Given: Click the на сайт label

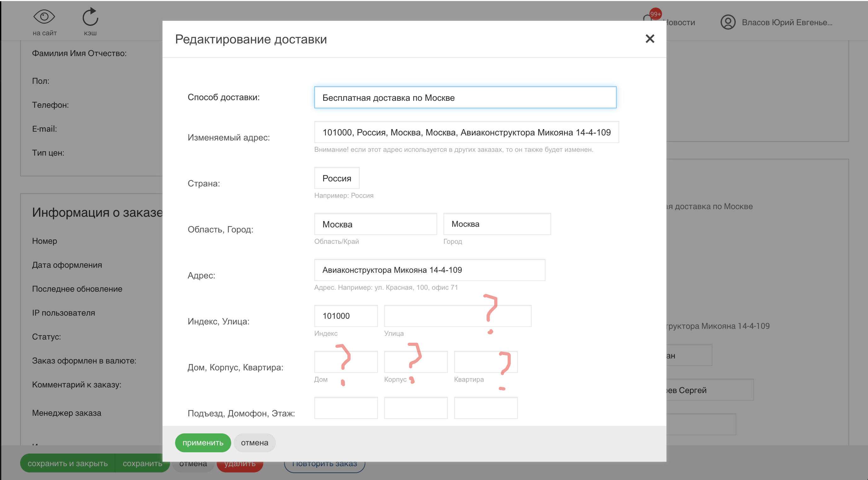Looking at the screenshot, I should [44, 33].
